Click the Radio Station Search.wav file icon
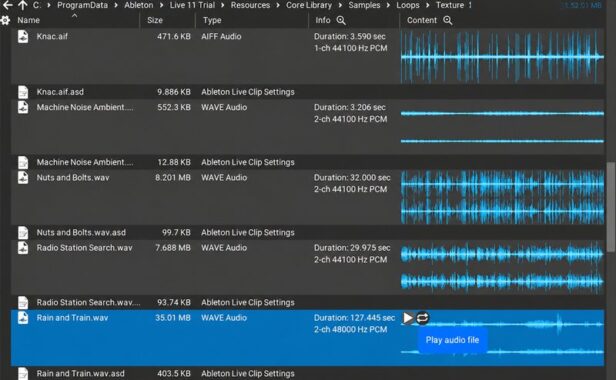 tap(23, 248)
